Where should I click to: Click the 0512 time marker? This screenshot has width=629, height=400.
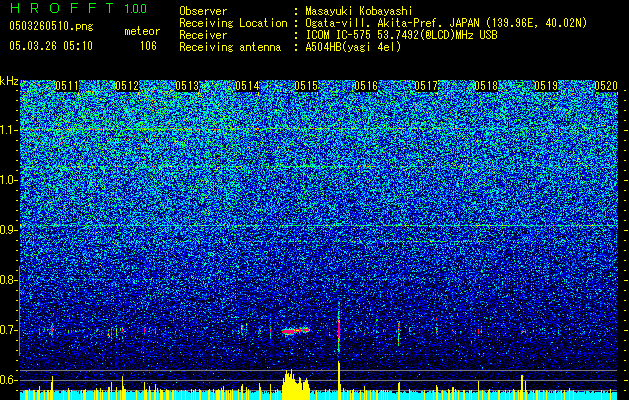[x=127, y=86]
